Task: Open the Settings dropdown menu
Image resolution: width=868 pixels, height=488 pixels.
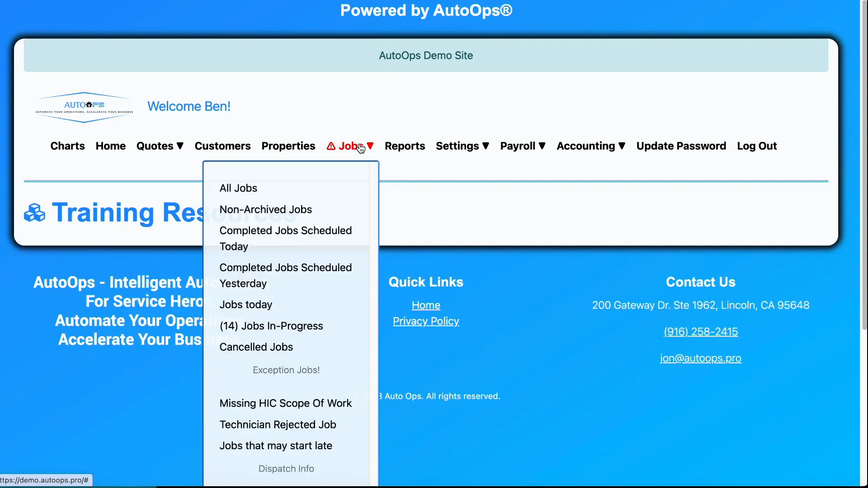Action: click(x=462, y=145)
